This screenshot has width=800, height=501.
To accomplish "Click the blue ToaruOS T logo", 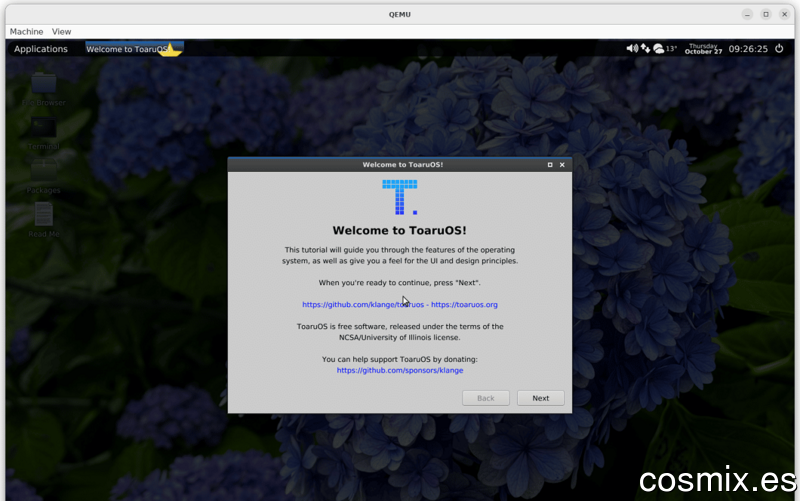I will (x=400, y=197).
